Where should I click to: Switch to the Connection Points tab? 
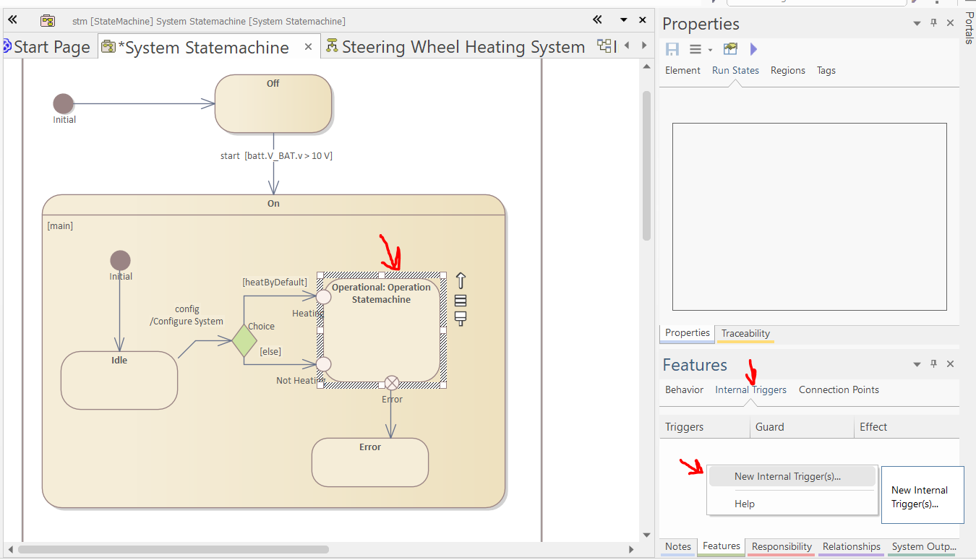(x=839, y=389)
